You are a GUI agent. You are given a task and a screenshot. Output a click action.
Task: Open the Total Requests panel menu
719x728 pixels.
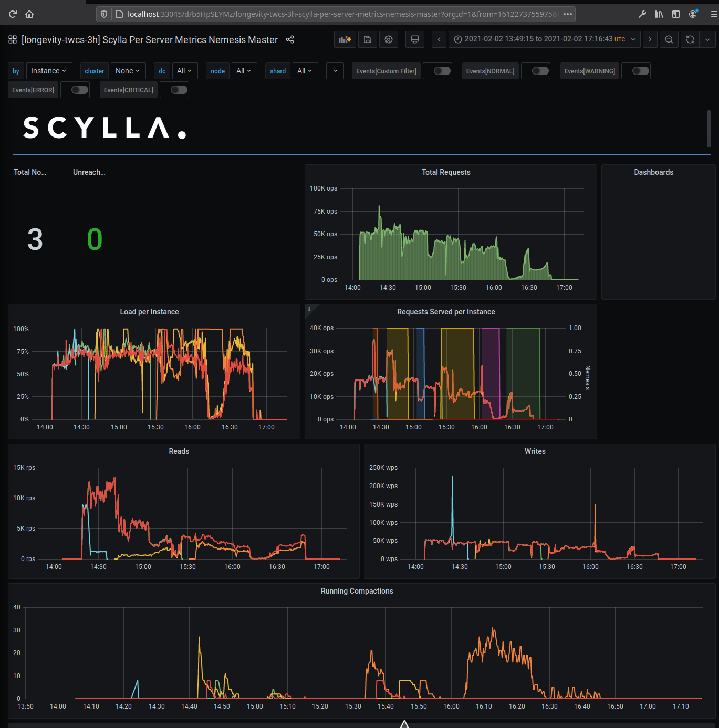[x=446, y=172]
